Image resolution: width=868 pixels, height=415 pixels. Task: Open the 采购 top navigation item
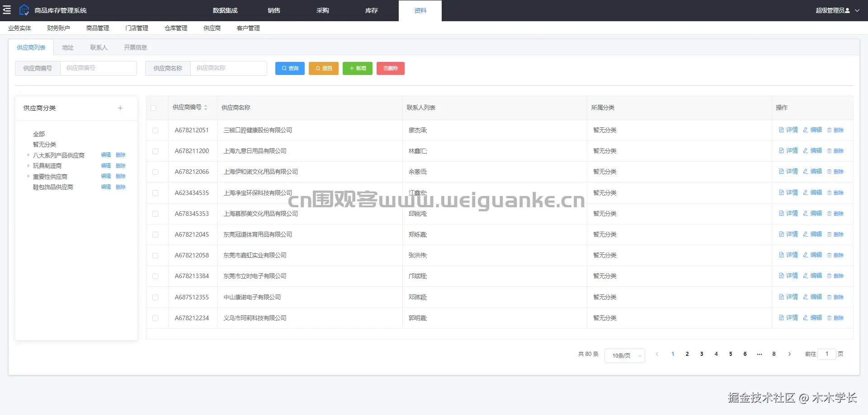click(x=323, y=10)
